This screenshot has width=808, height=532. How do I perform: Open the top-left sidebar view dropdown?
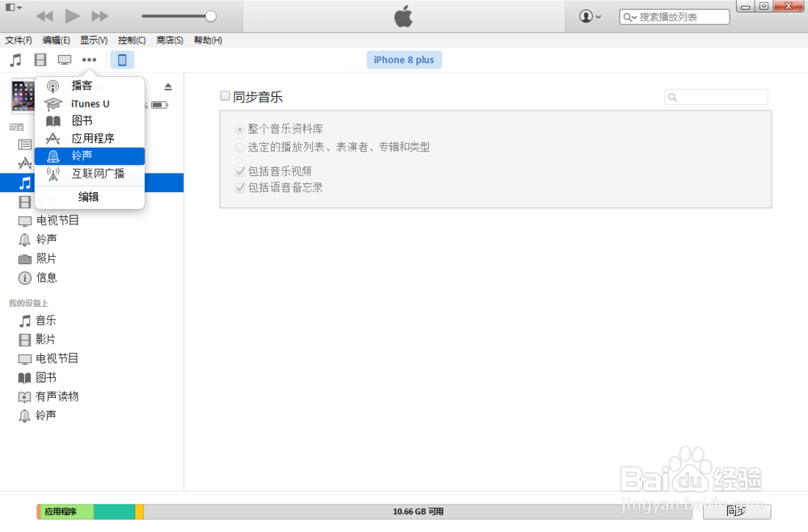coord(14,8)
